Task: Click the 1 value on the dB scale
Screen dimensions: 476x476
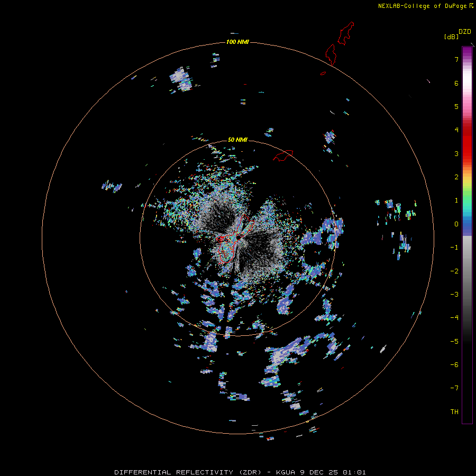Action: (x=456, y=200)
